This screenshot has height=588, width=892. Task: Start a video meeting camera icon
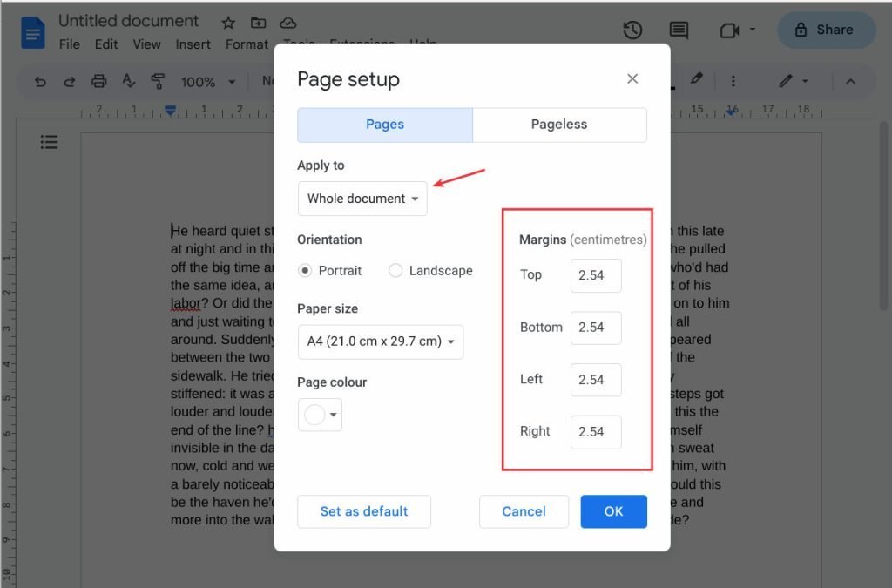(729, 30)
